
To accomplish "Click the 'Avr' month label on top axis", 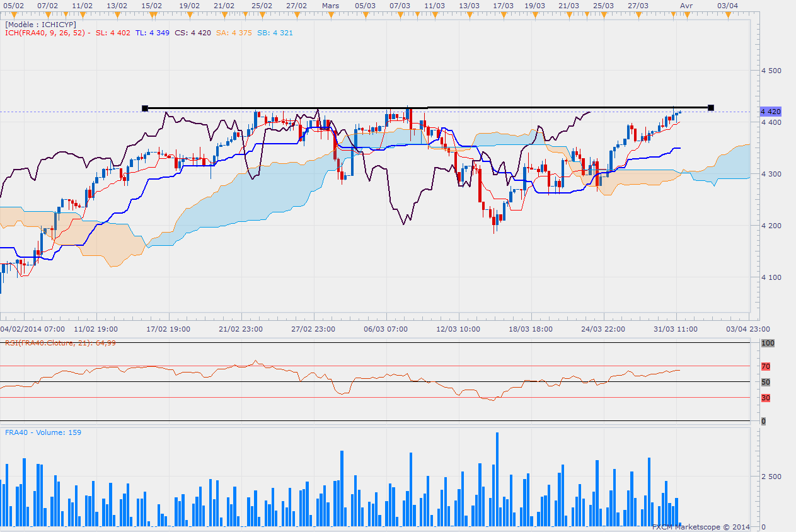I will (686, 5).
